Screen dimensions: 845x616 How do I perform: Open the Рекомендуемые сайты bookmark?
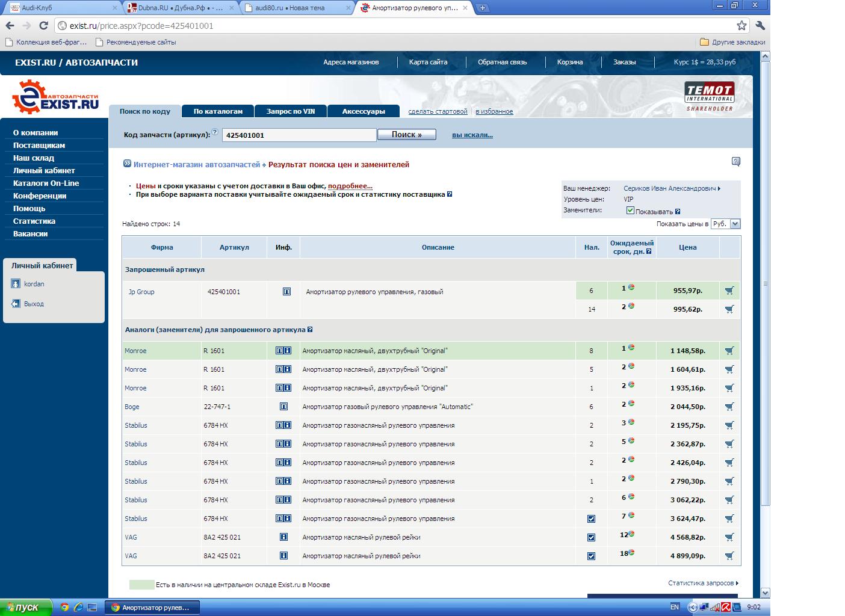135,42
